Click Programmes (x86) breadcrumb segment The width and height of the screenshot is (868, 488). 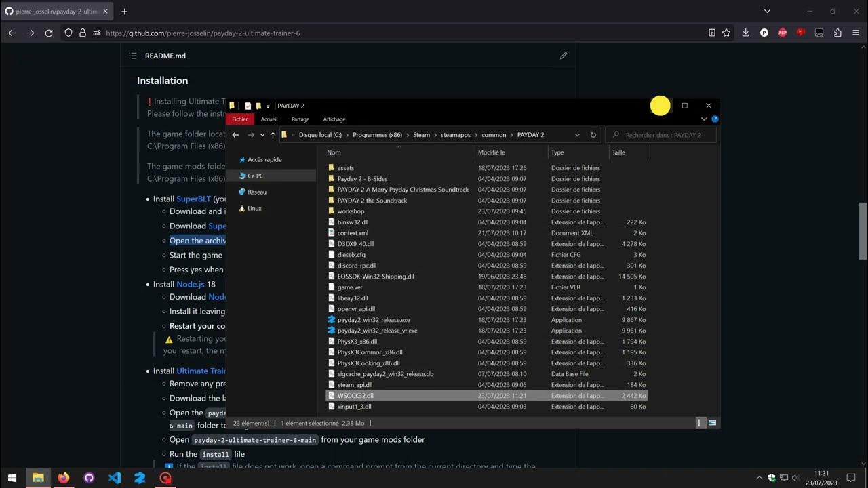point(377,135)
